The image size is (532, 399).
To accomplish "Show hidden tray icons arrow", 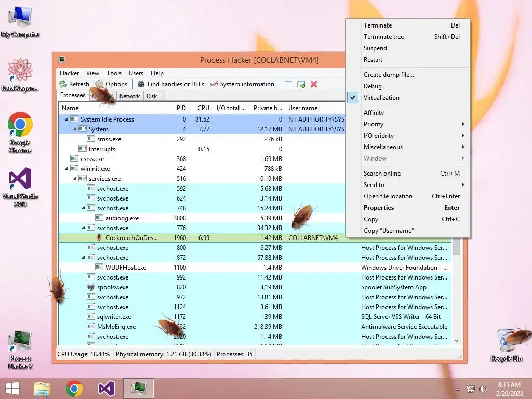I will coord(458,389).
